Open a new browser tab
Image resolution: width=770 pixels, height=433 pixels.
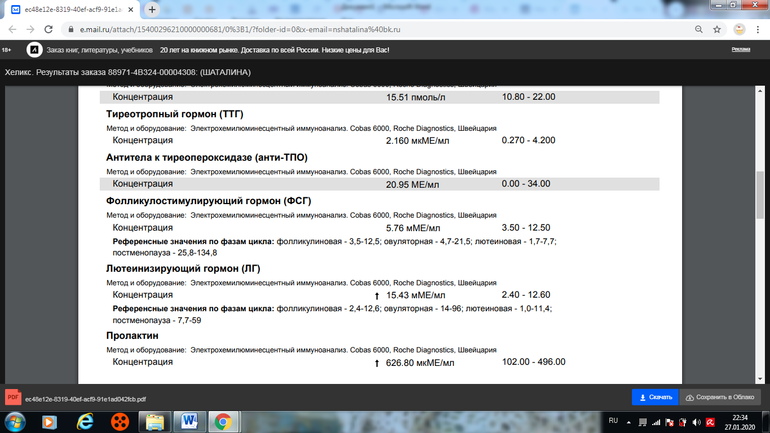coord(152,9)
